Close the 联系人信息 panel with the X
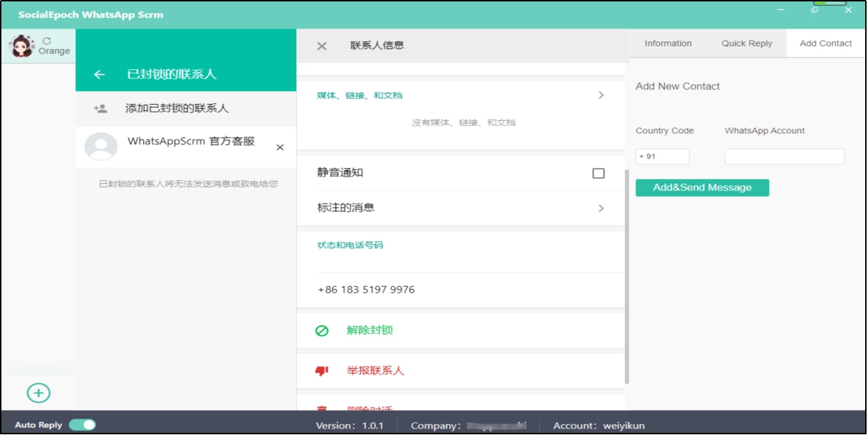The image size is (868, 435). coord(322,46)
